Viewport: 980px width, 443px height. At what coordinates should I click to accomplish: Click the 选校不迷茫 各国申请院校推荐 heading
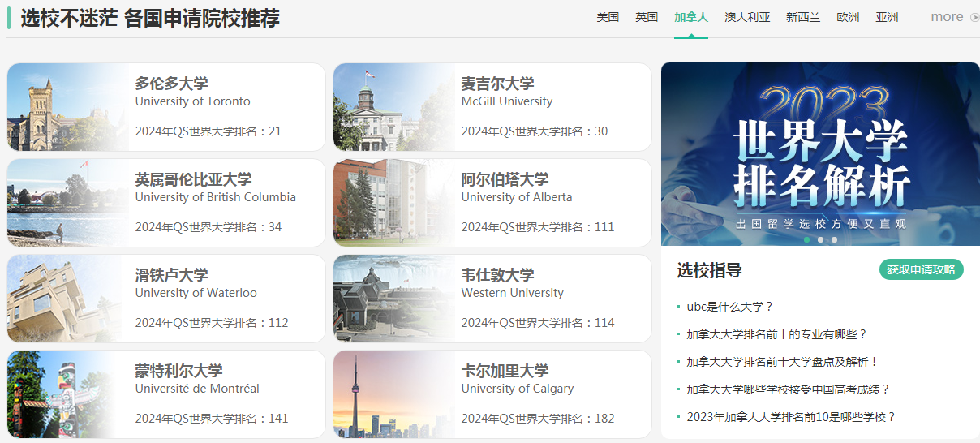[x=150, y=18]
